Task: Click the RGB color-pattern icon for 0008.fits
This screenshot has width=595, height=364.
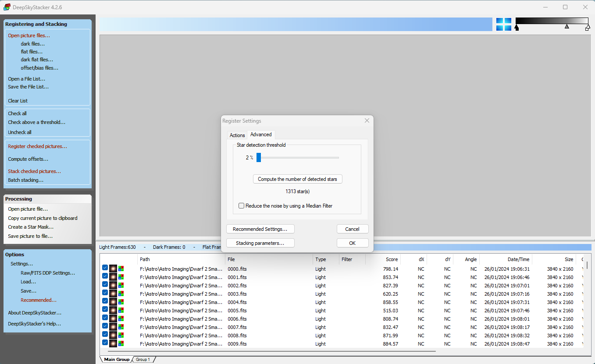Action: [x=121, y=335]
